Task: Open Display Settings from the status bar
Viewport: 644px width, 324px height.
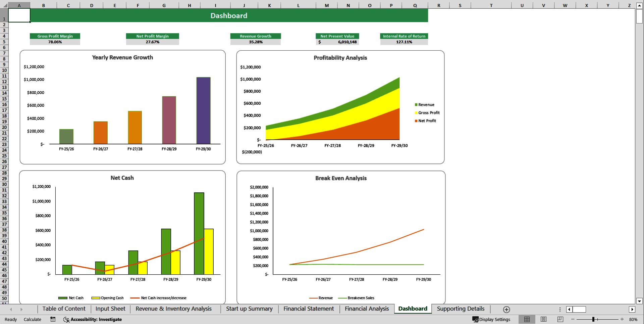Action: (491, 319)
